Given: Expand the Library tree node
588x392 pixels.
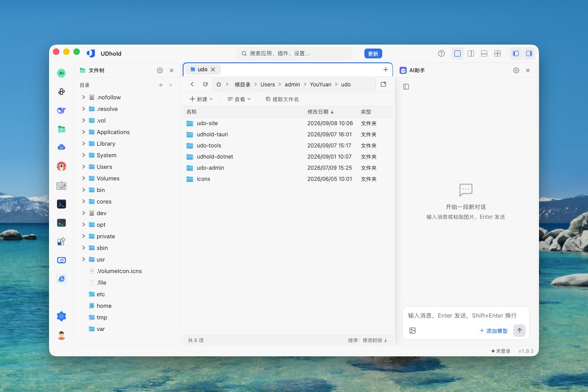Looking at the screenshot, I should [x=83, y=143].
